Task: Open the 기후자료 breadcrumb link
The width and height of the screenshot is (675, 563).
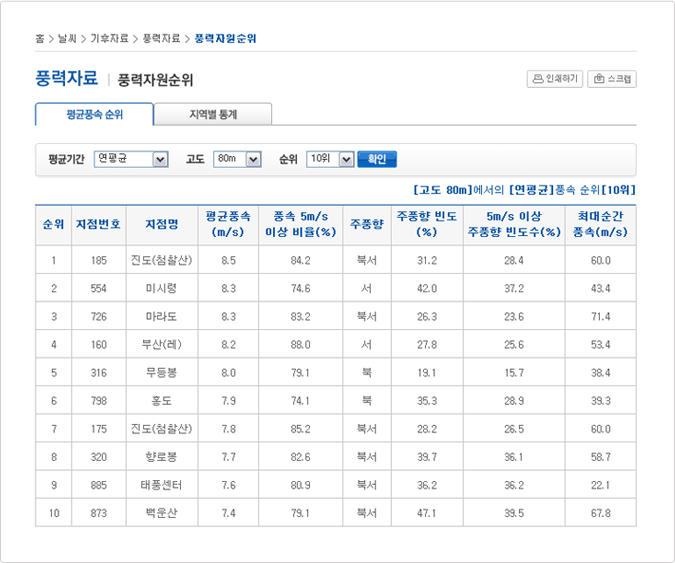Action: [108, 38]
